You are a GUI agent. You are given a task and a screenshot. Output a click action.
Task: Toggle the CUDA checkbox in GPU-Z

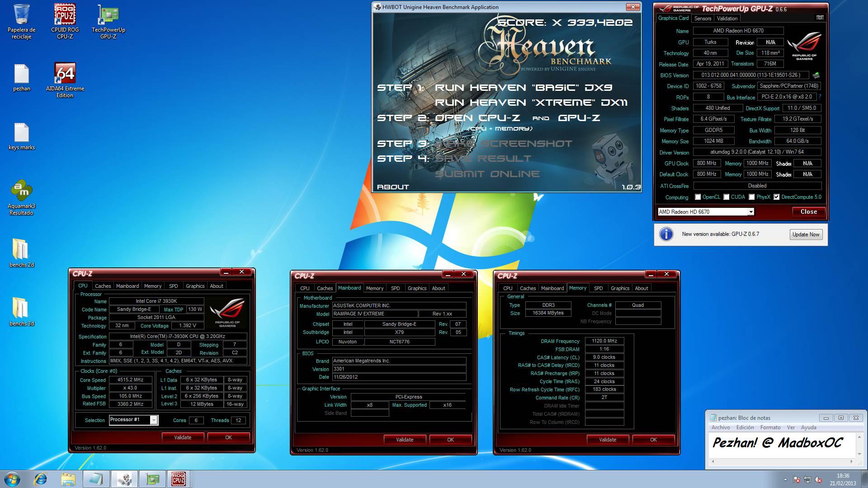point(726,197)
